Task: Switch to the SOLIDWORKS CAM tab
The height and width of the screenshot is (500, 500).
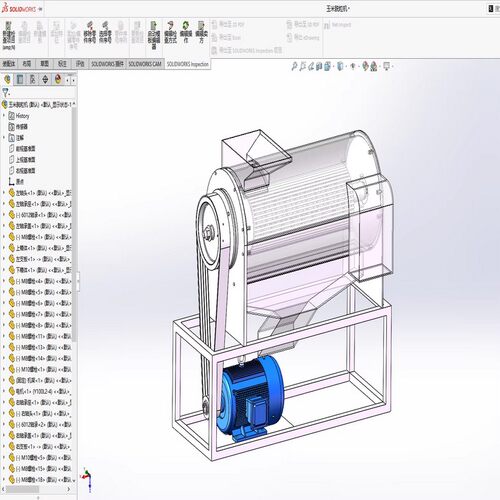Action: click(145, 63)
